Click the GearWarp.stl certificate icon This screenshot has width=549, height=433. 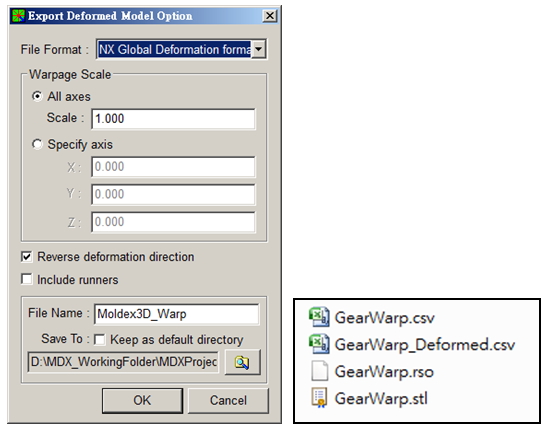coord(319,398)
